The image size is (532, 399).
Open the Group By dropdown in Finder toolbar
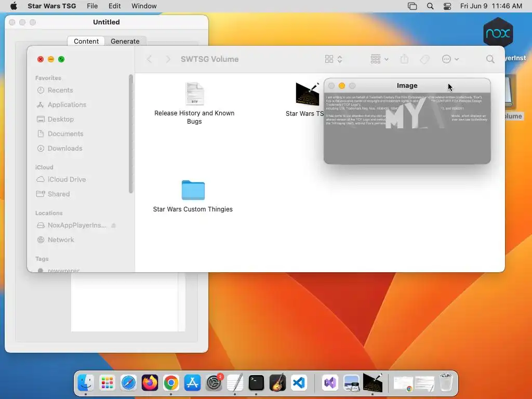tap(379, 59)
